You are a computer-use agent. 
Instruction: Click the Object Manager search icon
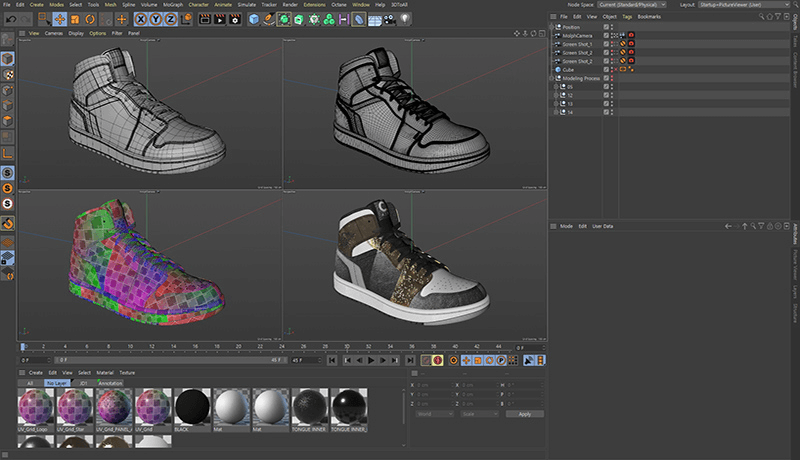[762, 17]
